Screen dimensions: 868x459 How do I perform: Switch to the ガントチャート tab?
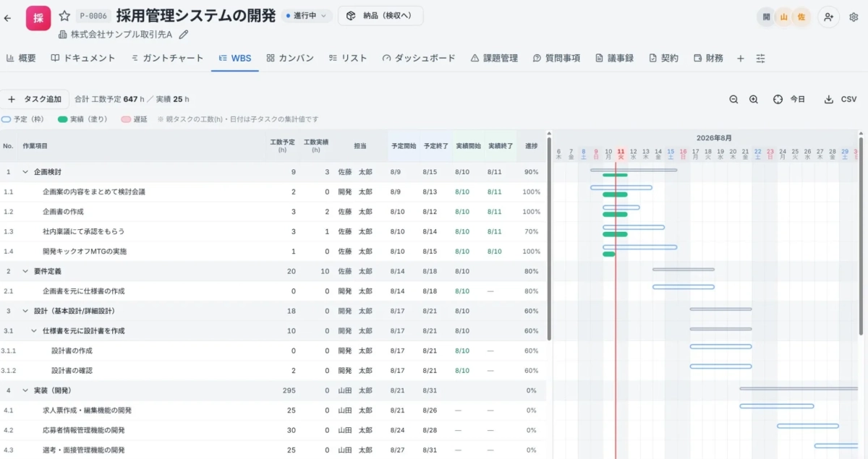point(168,59)
